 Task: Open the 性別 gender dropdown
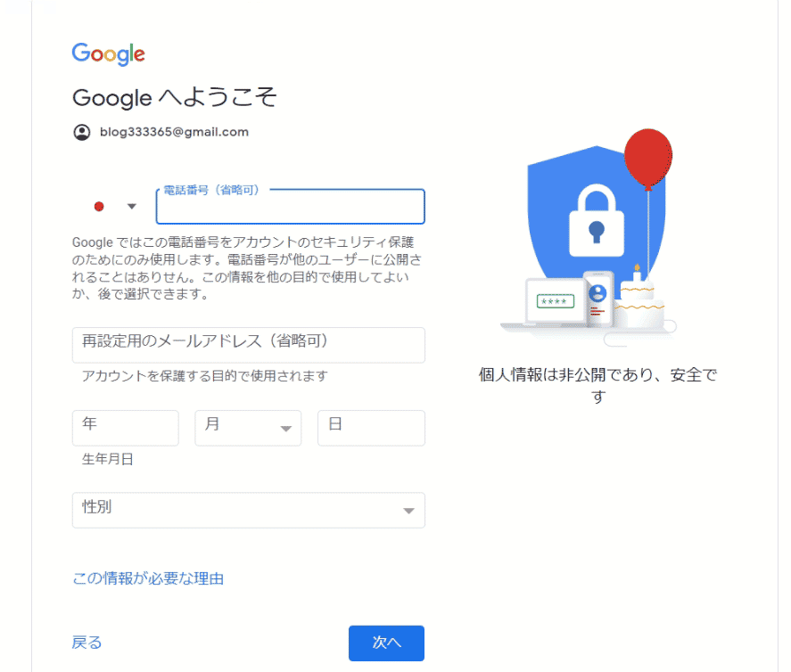pyautogui.click(x=248, y=510)
